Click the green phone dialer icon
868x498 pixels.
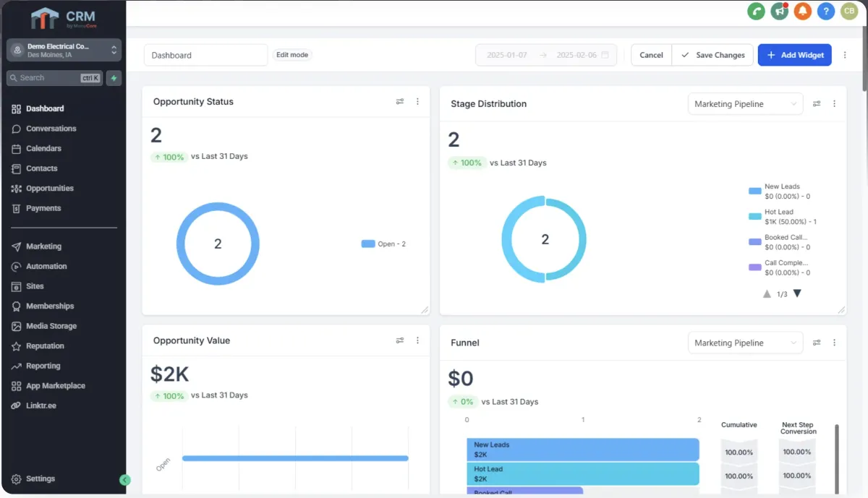click(x=756, y=11)
